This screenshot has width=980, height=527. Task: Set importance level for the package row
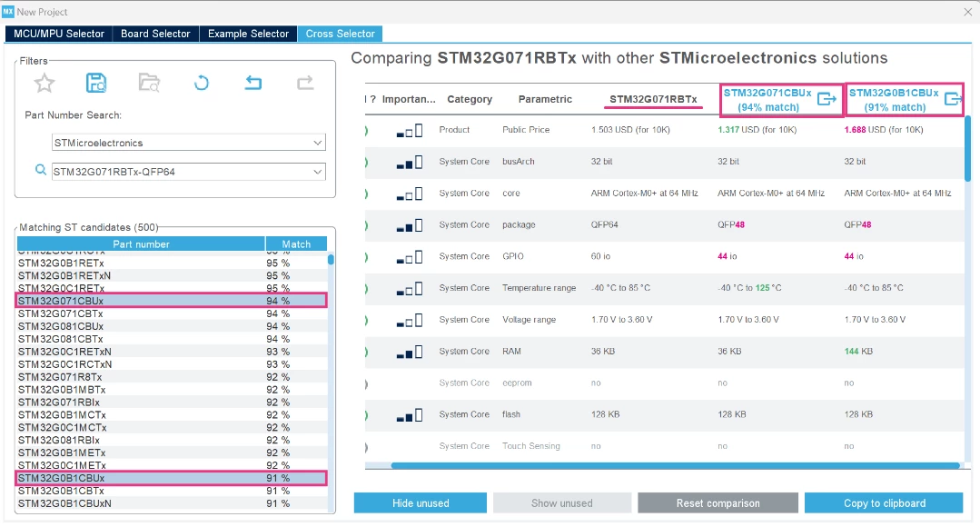click(410, 225)
